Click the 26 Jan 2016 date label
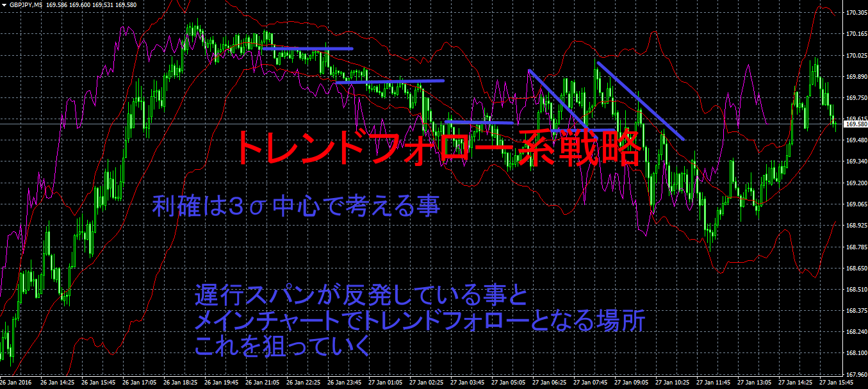Screen dimensions: 868x389 coord(14,383)
